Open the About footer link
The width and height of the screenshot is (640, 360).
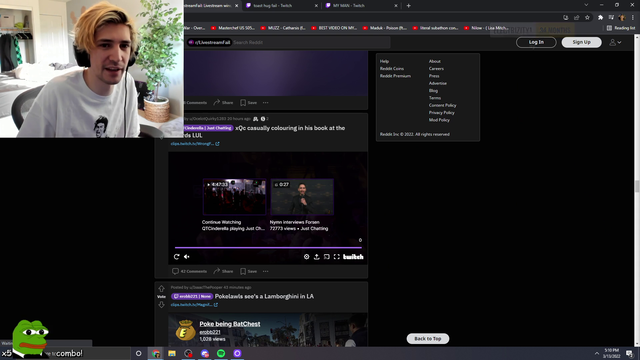(435, 61)
